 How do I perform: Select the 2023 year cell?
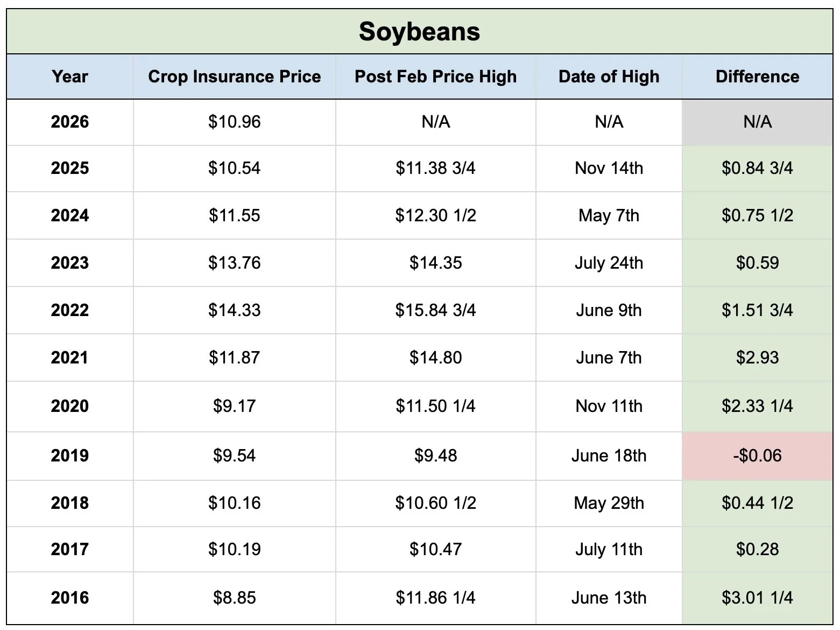[70, 263]
